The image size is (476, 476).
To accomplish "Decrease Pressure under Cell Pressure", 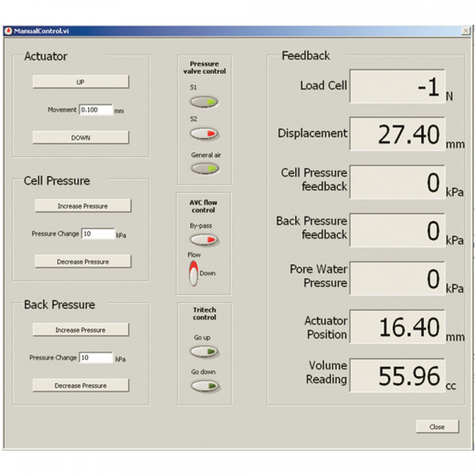I will tap(83, 261).
